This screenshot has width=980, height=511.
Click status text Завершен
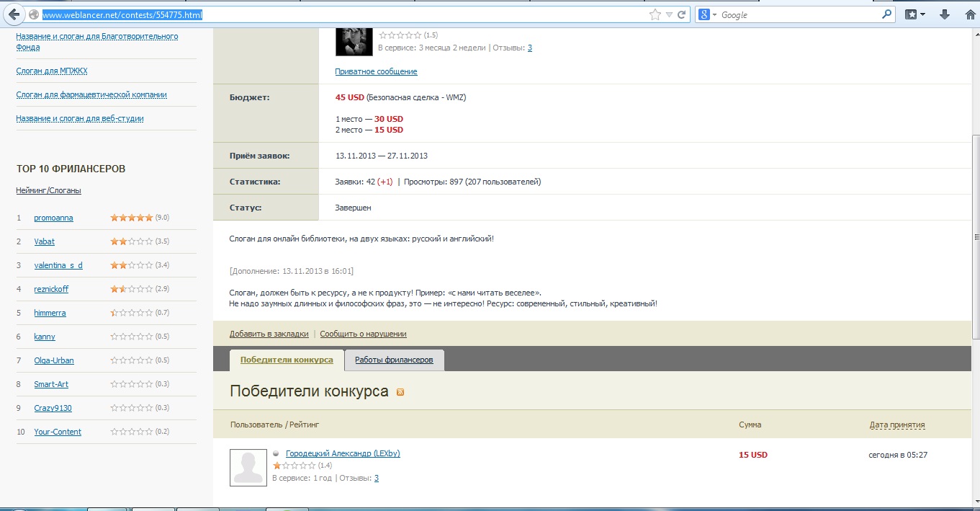pos(354,208)
